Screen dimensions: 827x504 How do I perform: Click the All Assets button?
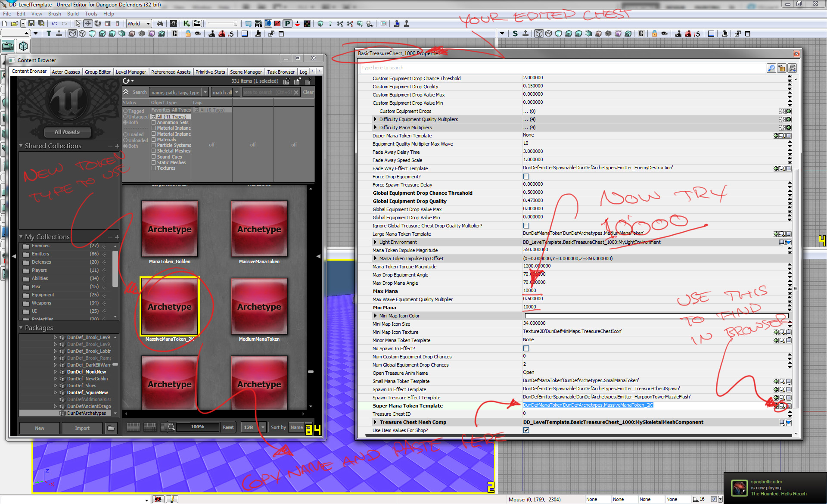pos(67,132)
